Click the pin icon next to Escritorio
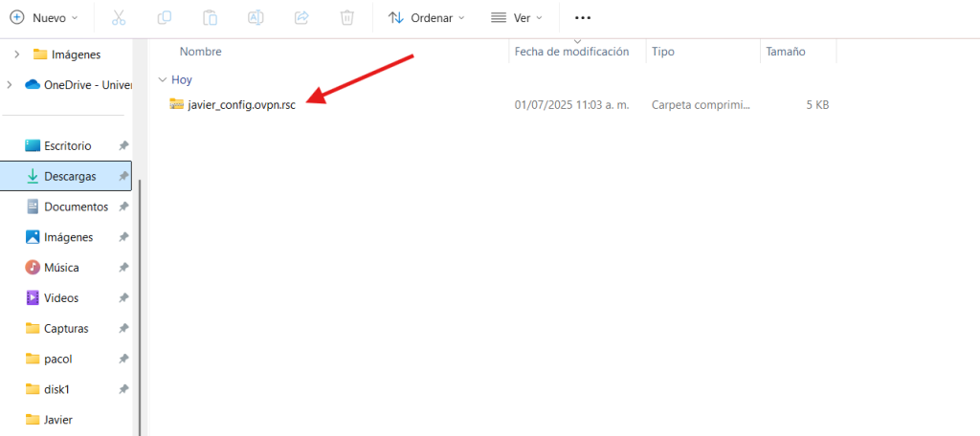Screen dimensions: 980x436 (x=123, y=145)
